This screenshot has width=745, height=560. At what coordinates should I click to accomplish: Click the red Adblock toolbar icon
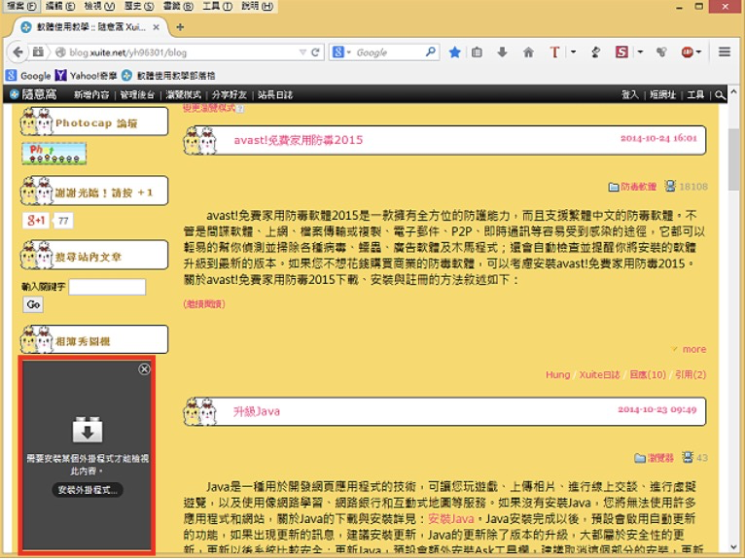coord(687,52)
